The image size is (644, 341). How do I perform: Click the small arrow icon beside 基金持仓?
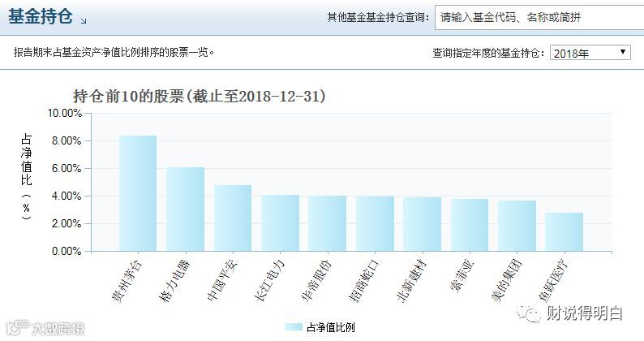point(84,20)
